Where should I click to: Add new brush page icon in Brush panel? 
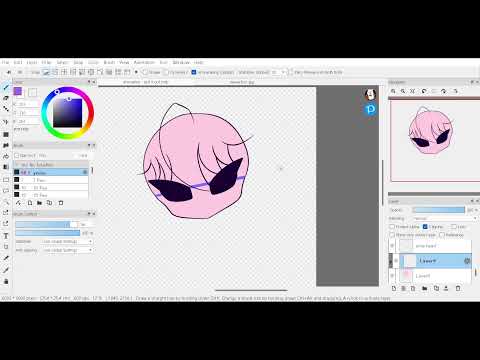point(30,203)
